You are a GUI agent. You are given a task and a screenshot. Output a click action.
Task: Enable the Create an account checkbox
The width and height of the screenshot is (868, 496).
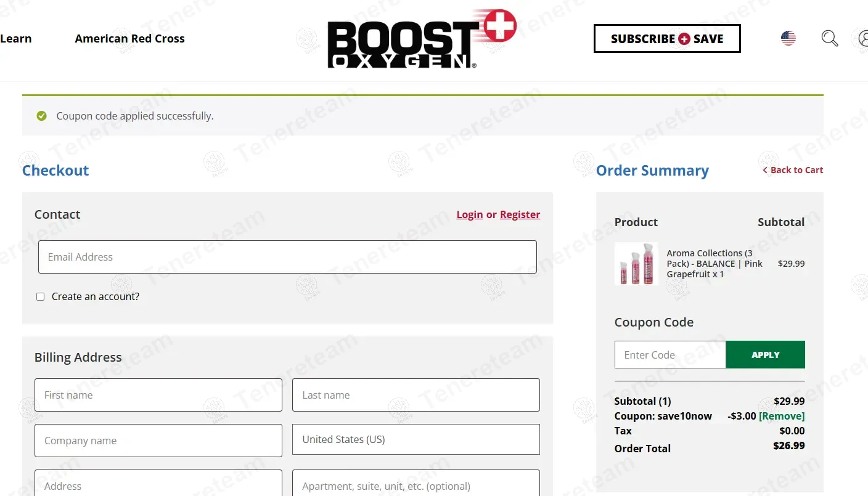click(x=41, y=297)
